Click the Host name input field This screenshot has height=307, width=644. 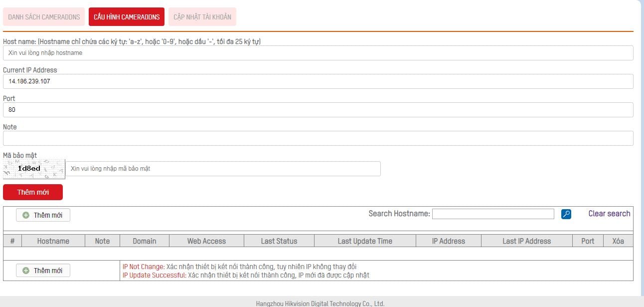[318, 53]
